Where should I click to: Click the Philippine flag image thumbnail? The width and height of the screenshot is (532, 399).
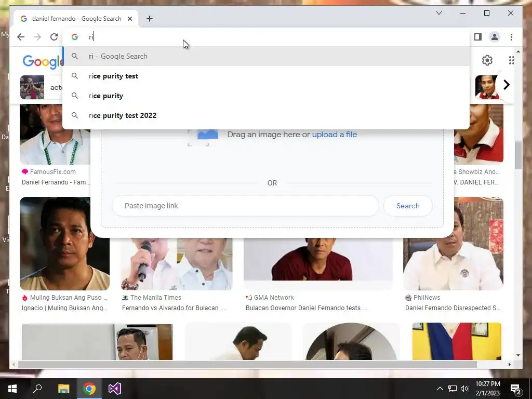(457, 341)
